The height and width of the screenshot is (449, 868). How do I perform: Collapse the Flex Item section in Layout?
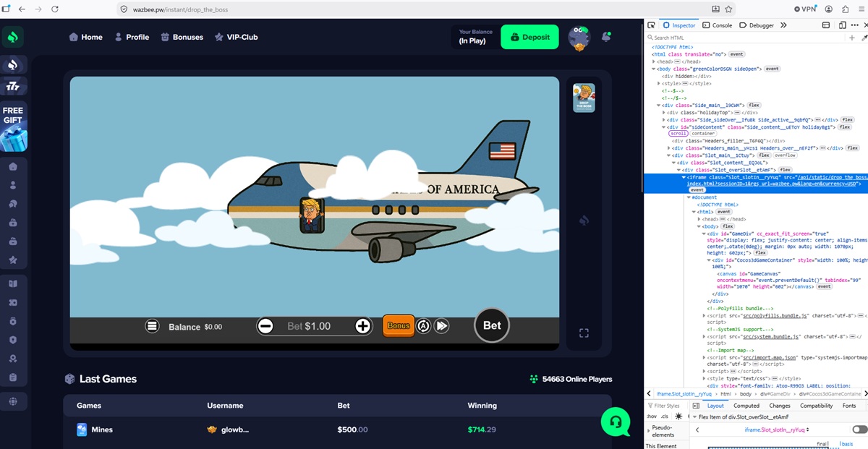(694, 417)
